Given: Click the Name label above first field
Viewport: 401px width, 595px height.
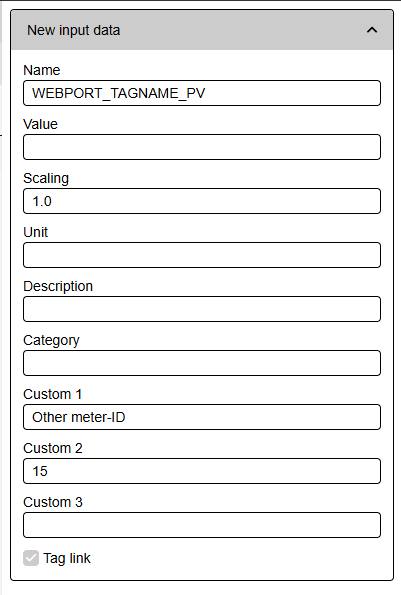Looking at the screenshot, I should 42,70.
